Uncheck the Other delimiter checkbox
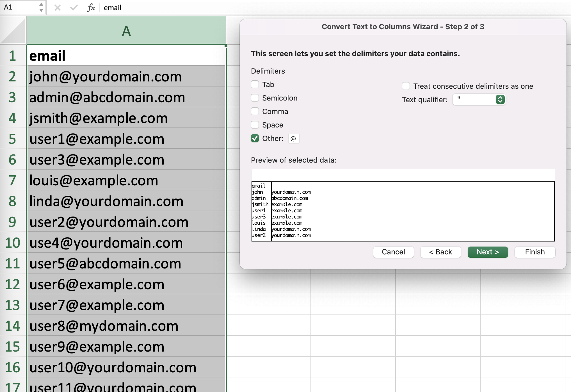The height and width of the screenshot is (392, 571). click(255, 138)
